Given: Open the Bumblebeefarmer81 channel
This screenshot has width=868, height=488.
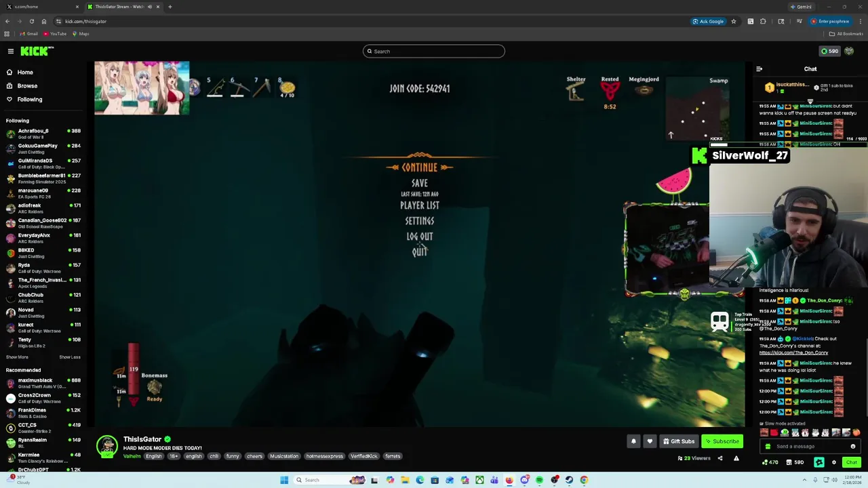Looking at the screenshot, I should click(42, 178).
